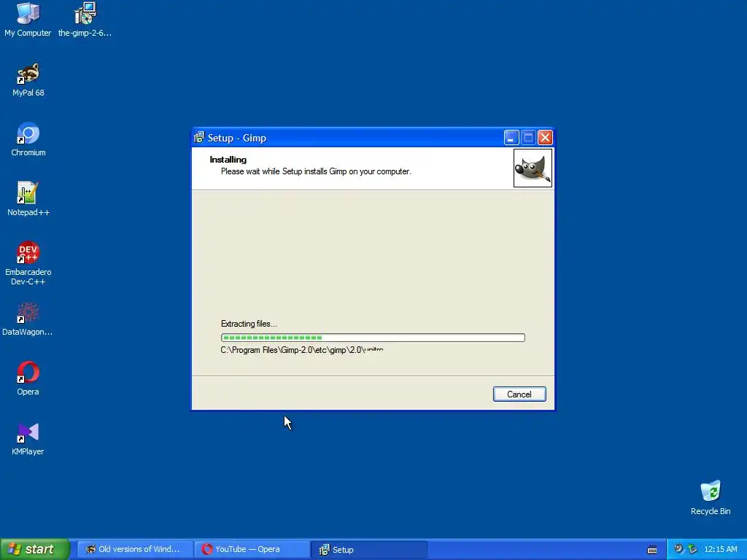This screenshot has width=747, height=560.
Task: Select the Recycle Bin icon
Action: pyautogui.click(x=711, y=497)
